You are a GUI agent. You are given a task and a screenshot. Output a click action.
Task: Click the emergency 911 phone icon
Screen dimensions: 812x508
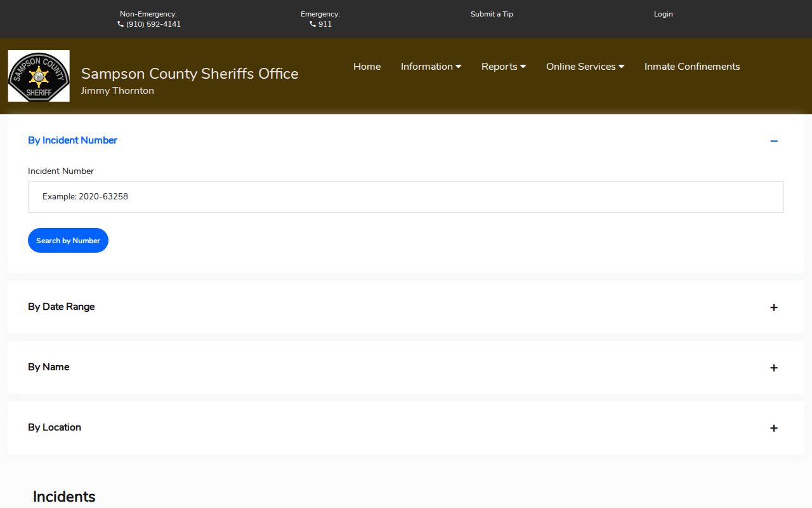click(x=313, y=24)
